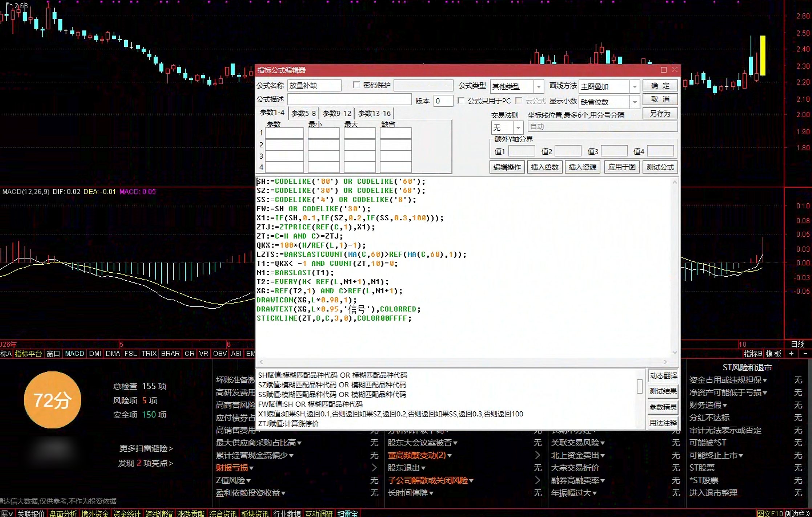Image resolution: width=812 pixels, height=517 pixels.
Task: Show 测试结果 panel
Action: click(663, 391)
